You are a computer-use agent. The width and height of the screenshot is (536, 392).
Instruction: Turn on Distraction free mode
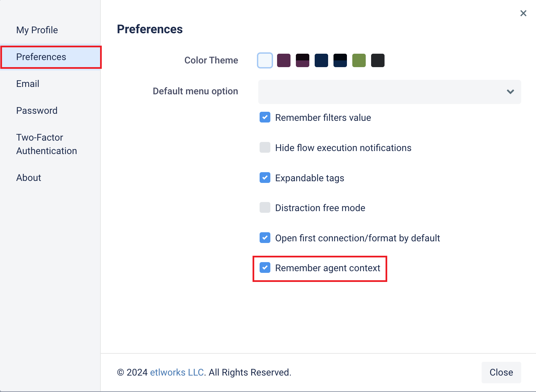click(x=265, y=207)
